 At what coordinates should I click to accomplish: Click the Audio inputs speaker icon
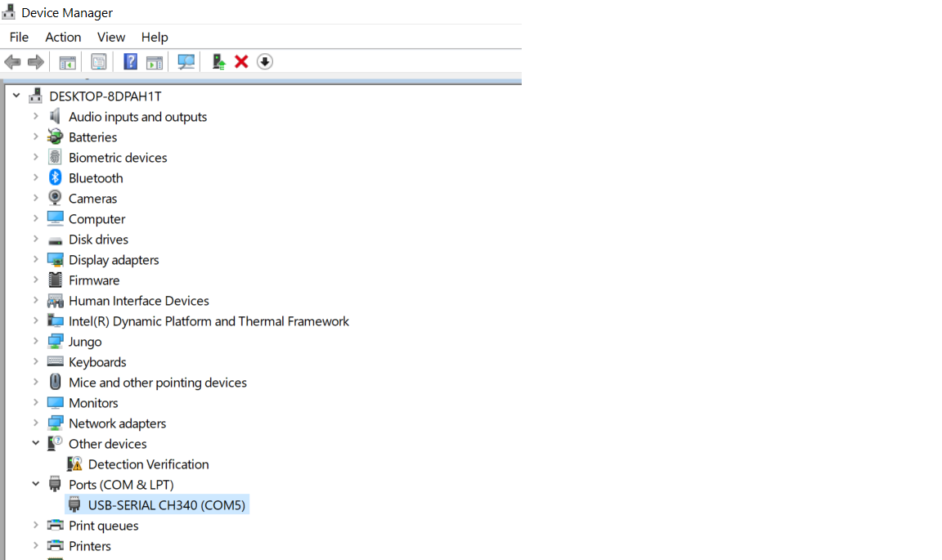56,116
